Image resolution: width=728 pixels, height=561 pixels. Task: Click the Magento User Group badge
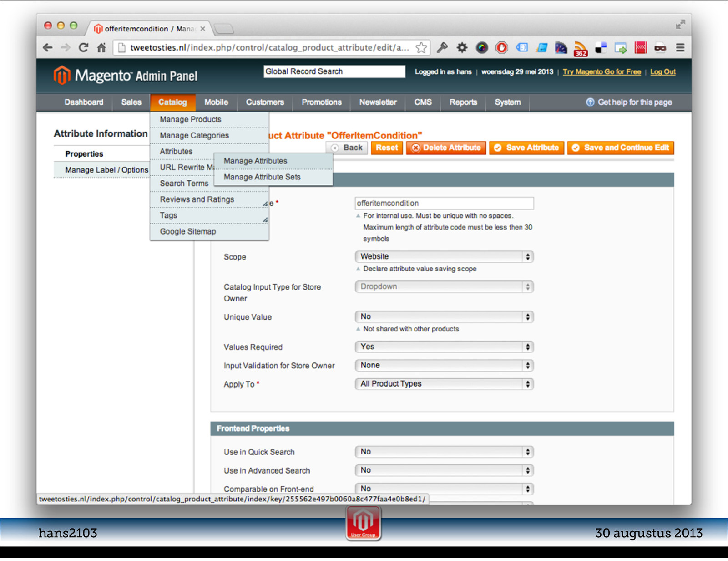tap(363, 523)
